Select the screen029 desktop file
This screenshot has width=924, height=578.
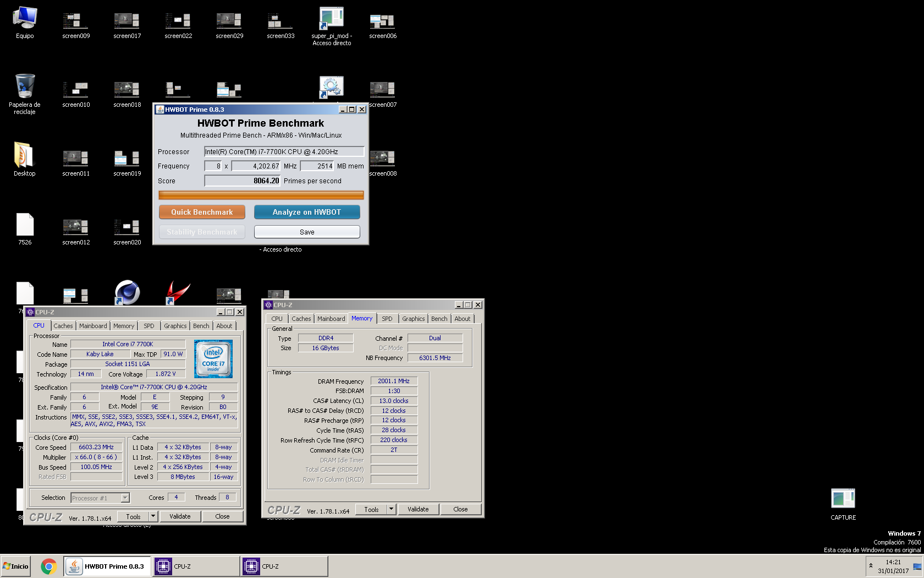229,25
